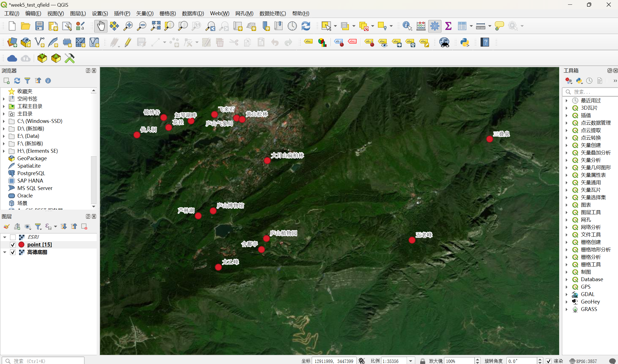This screenshot has height=364, width=618.
Task: Open the 矢量(O) menu
Action: (144, 13)
